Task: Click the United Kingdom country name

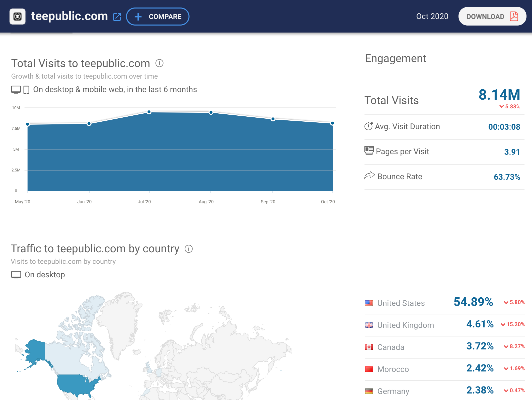Action: 405,325
